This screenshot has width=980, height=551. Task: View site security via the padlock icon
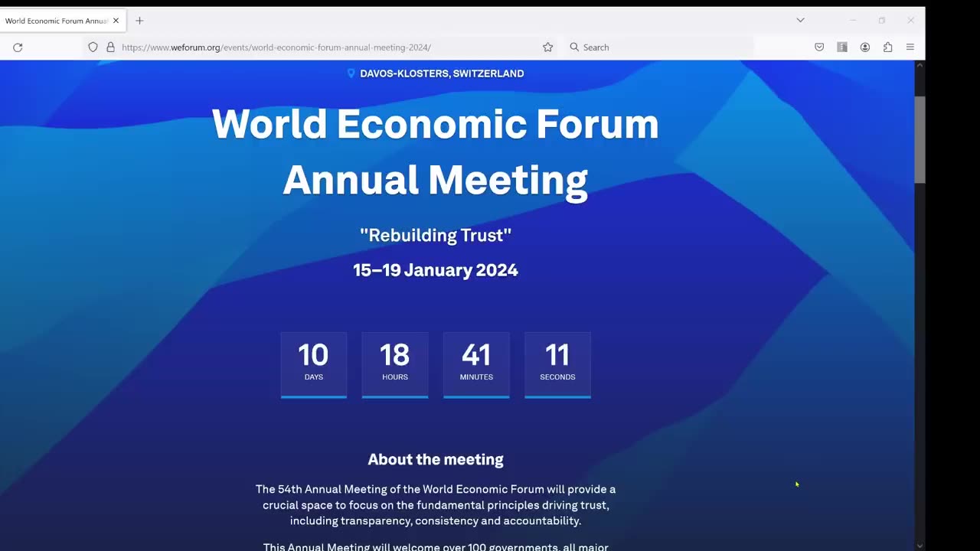(x=110, y=47)
